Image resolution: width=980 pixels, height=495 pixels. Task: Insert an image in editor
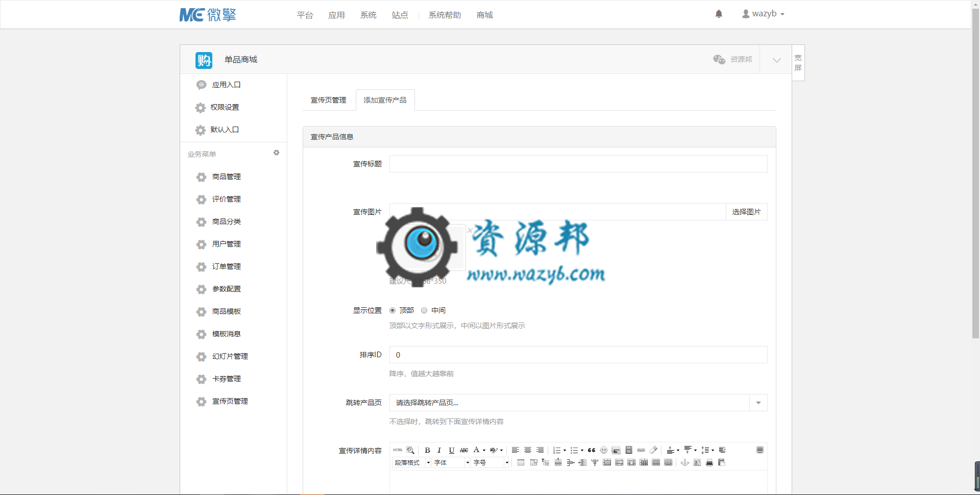pos(616,450)
